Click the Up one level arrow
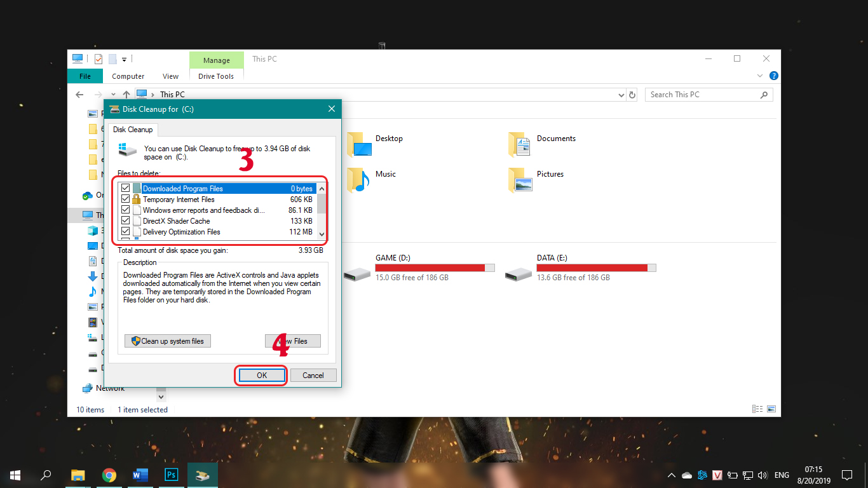Viewport: 868px width, 488px height. (x=126, y=95)
